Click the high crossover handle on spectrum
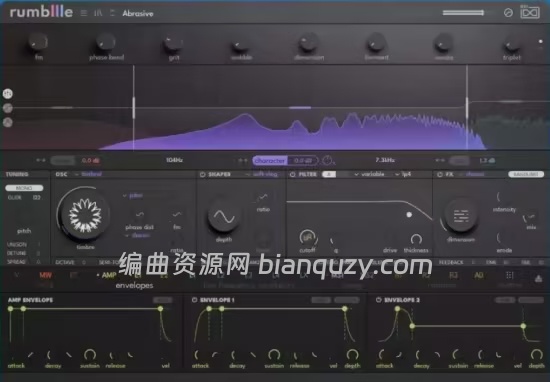 pos(467,108)
